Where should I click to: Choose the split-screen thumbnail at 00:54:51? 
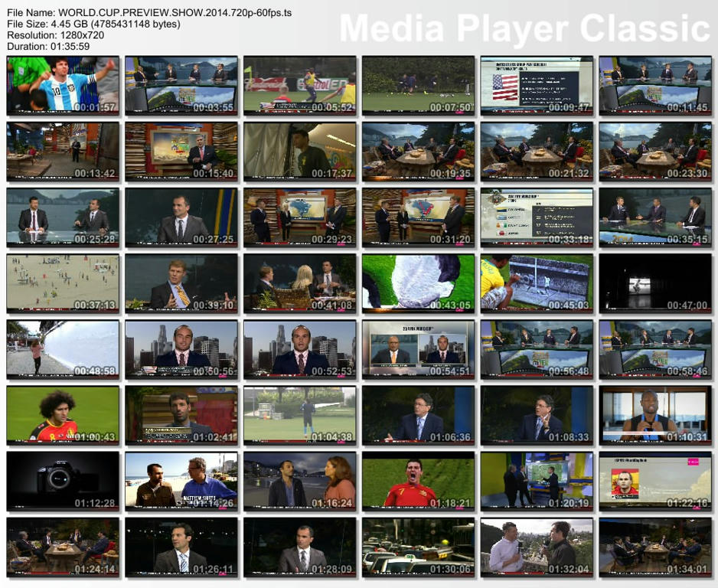418,348
